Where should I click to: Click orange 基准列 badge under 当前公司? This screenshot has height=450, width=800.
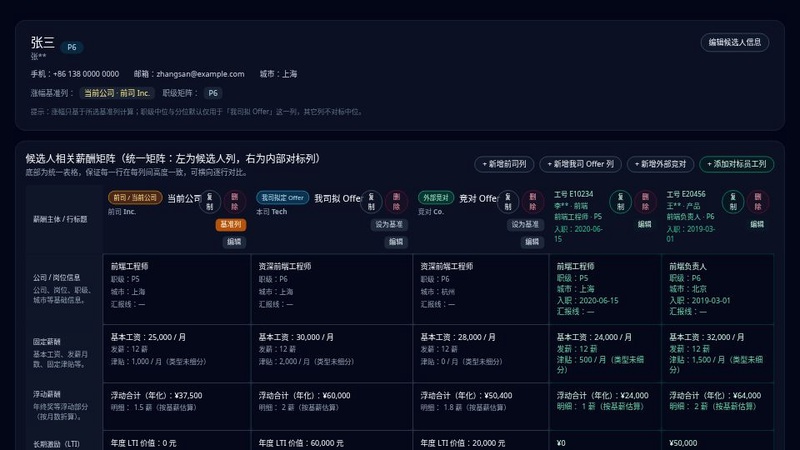[x=231, y=224]
